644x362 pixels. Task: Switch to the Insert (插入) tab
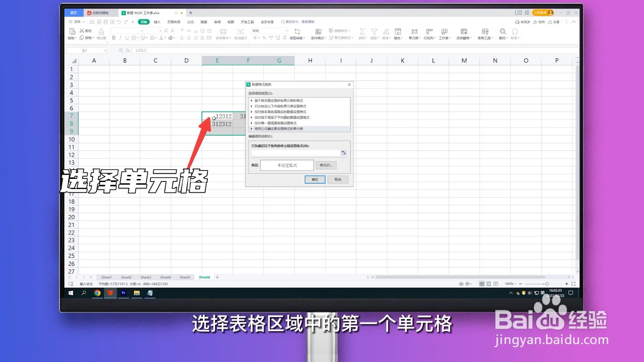[x=157, y=22]
